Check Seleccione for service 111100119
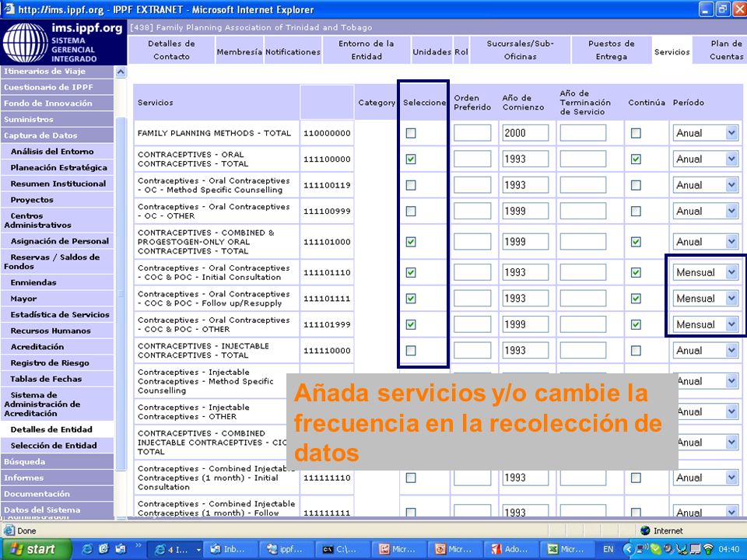 tap(411, 185)
